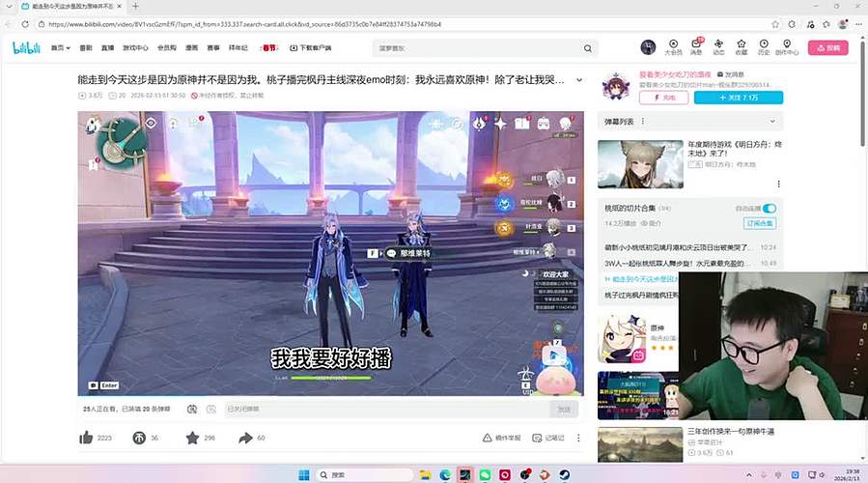Click the danmaku text input field
This screenshot has height=483, width=868.
(x=387, y=409)
